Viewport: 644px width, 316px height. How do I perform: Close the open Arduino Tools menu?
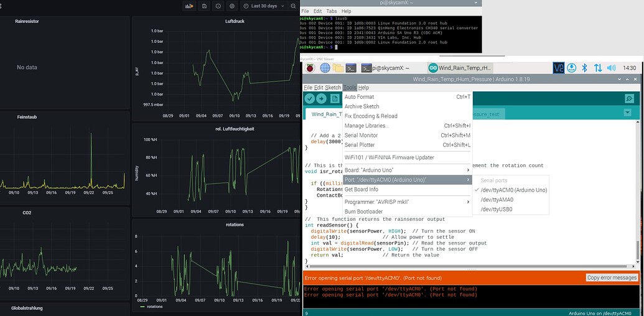(x=350, y=88)
